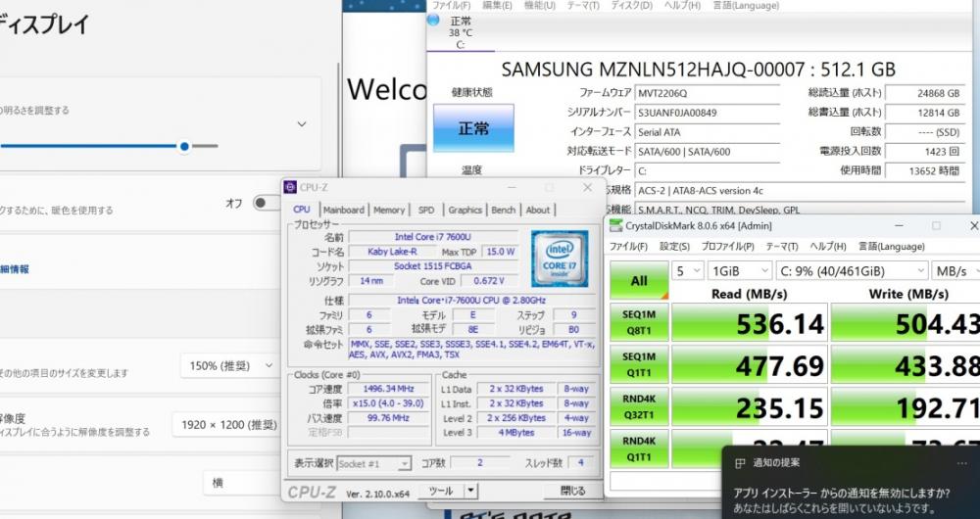Open the test count dropdown showing 5
This screenshot has height=519, width=980.
tap(687, 271)
